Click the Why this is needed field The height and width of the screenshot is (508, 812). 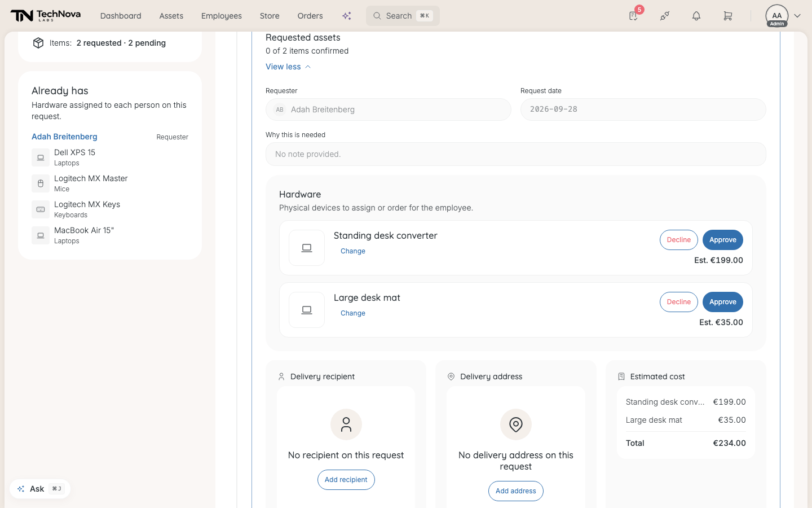point(516,154)
